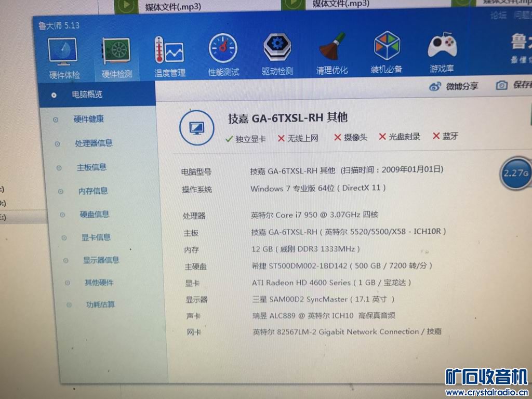The image size is (532, 399).
Task: Open 显示器信息 sidebar item
Action: [101, 260]
